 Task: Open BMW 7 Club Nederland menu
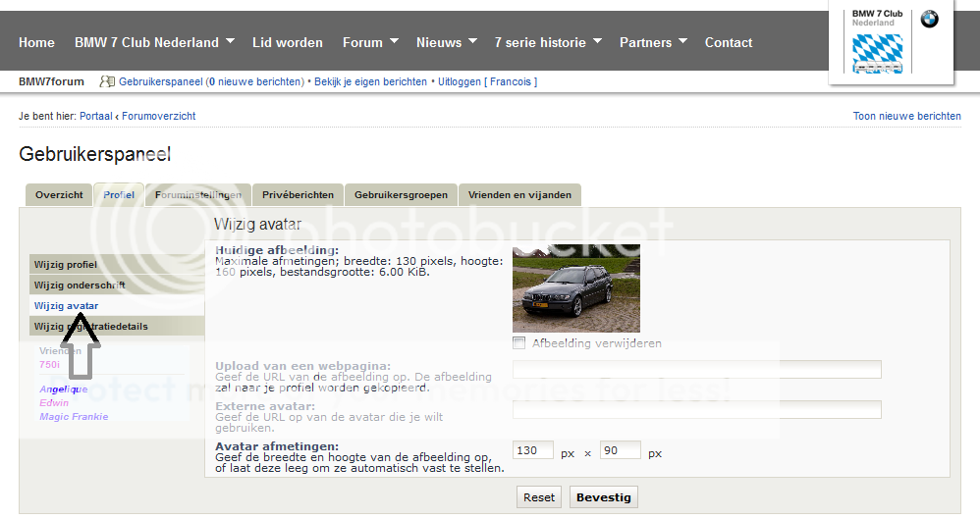point(147,42)
